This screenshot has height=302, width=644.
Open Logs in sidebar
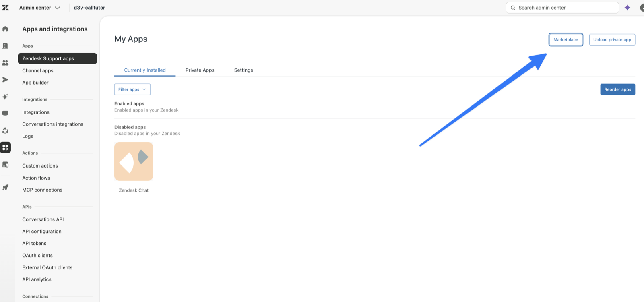coord(28,136)
